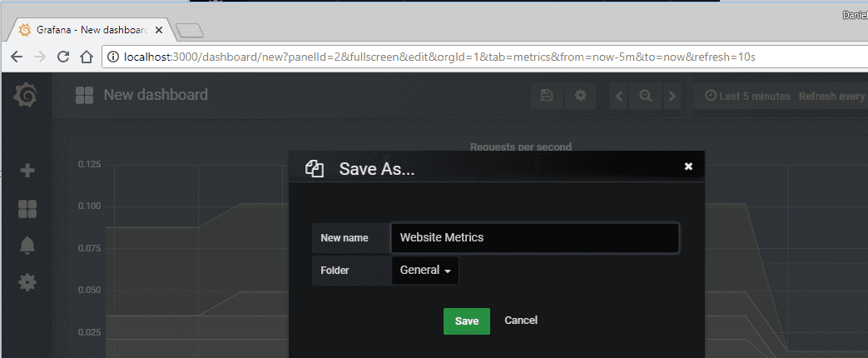
Task: Open the Alerting bell icon in the sidebar
Action: point(27,246)
